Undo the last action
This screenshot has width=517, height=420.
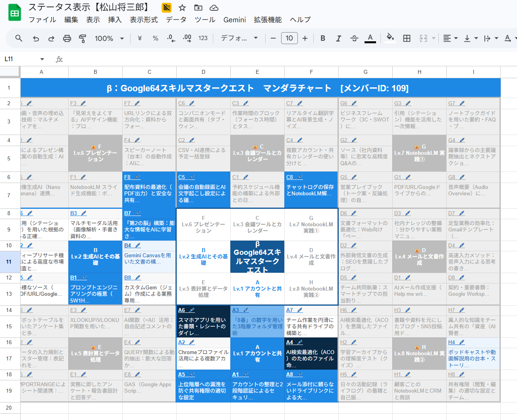(x=36, y=38)
